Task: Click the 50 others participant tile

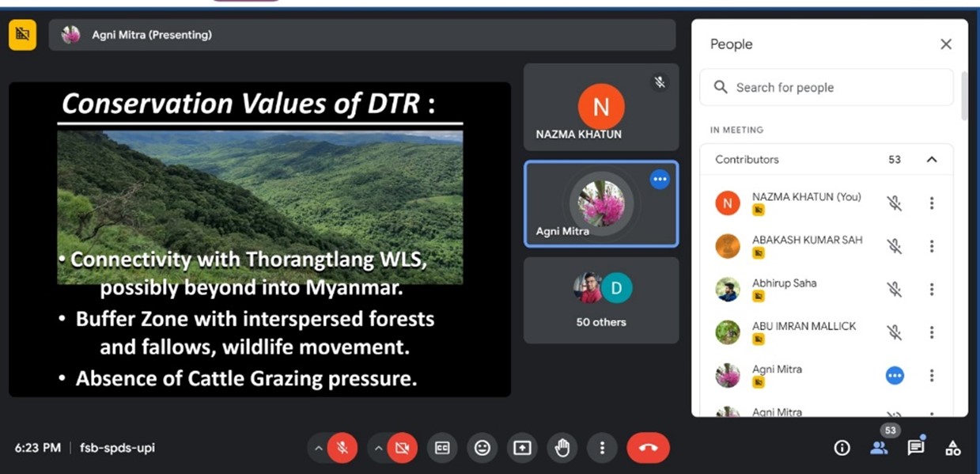Action: coord(601,300)
